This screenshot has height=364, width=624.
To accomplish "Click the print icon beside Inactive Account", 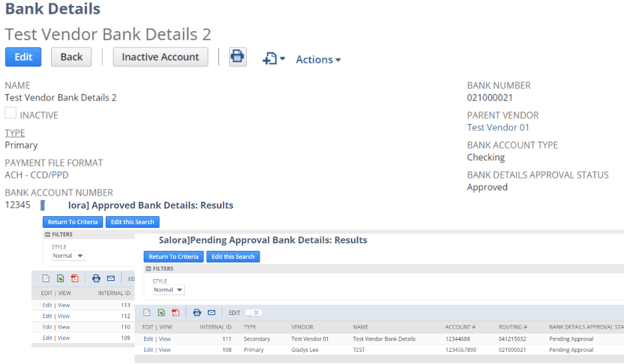I will [238, 57].
